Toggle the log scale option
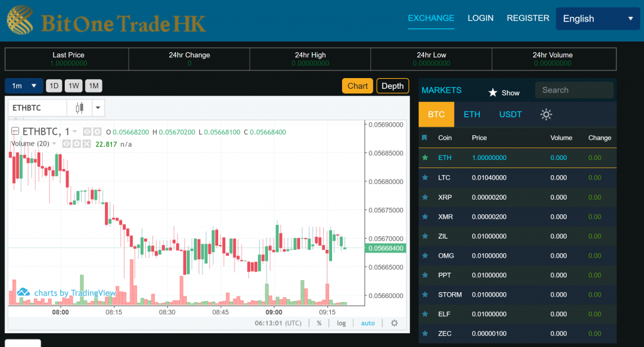 (x=341, y=323)
